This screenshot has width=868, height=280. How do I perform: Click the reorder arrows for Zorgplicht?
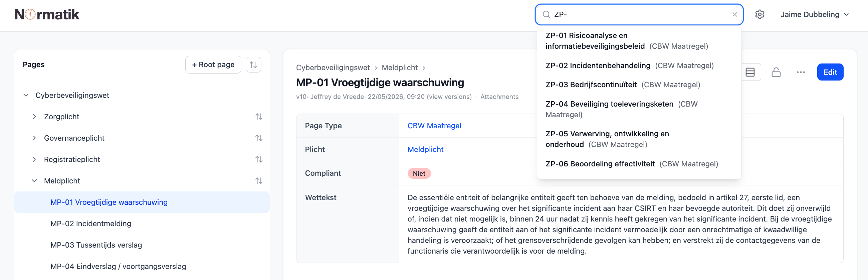pyautogui.click(x=259, y=117)
